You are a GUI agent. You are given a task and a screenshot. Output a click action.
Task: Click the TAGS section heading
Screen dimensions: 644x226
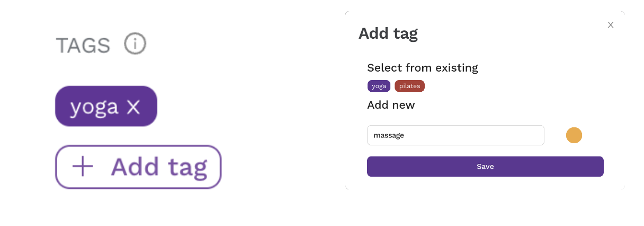83,46
